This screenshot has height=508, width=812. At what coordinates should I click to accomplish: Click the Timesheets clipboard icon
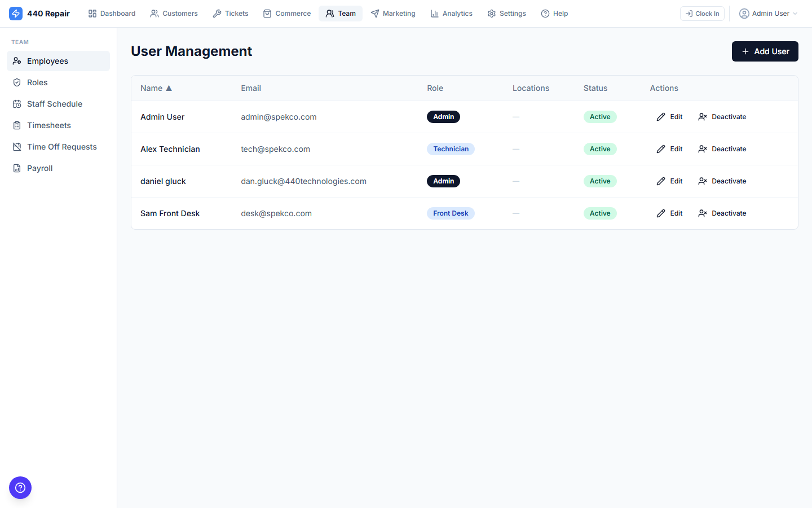coord(17,125)
